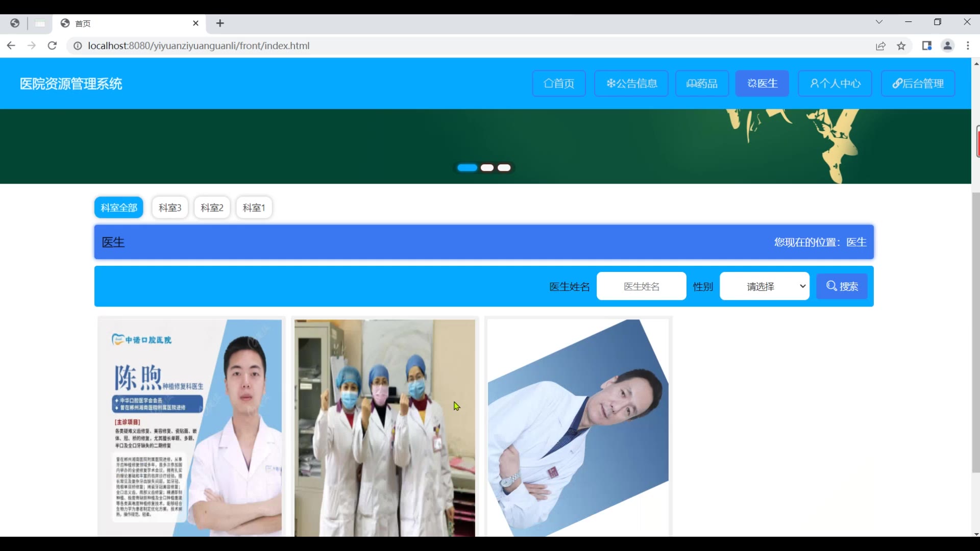Screen dimensions: 980x551
Task: Open the browser profile avatar icon
Action: coord(947,46)
